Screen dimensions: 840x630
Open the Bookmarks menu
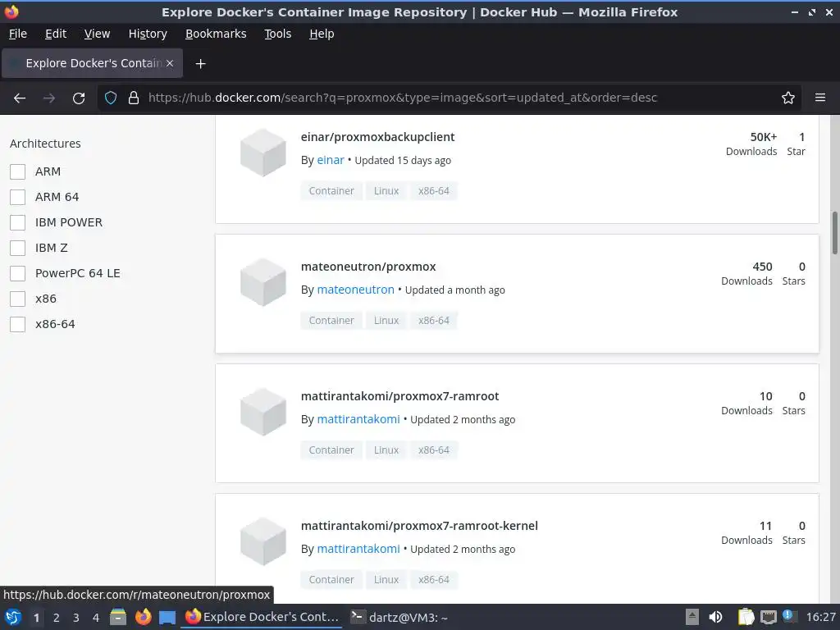(216, 34)
